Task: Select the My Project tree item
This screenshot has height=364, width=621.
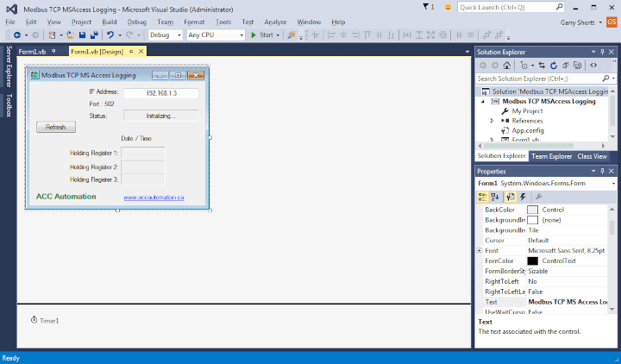Action: [527, 111]
